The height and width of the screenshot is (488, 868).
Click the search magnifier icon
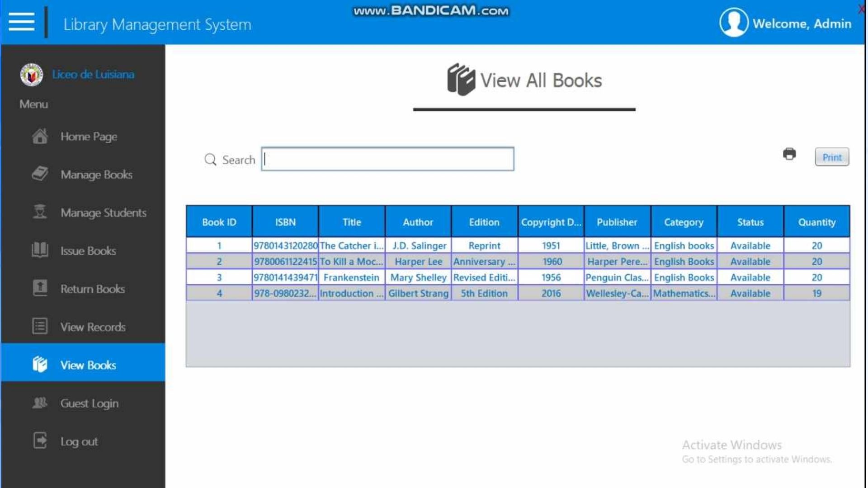(x=210, y=159)
